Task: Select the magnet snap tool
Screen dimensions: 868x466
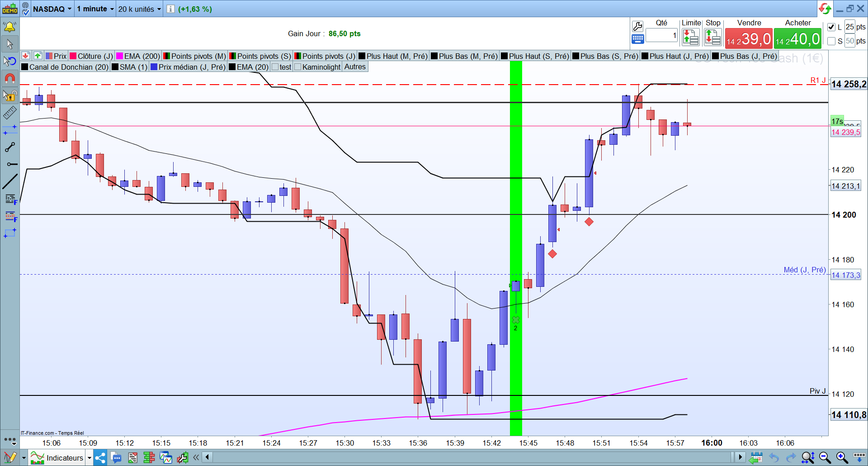Action: 9,78
